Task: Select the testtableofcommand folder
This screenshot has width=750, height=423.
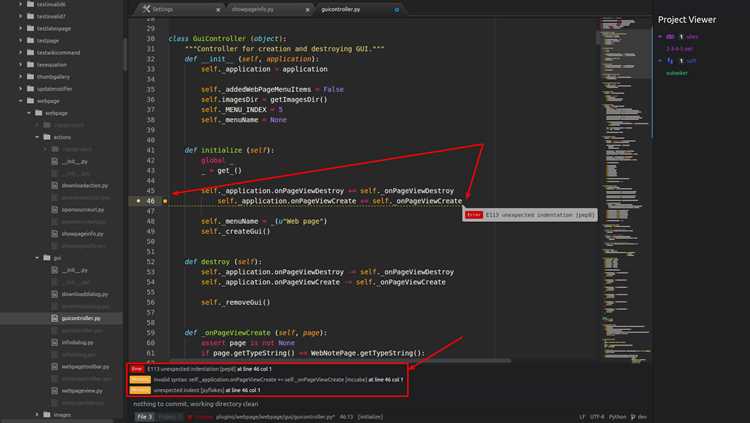Action: tap(58, 53)
